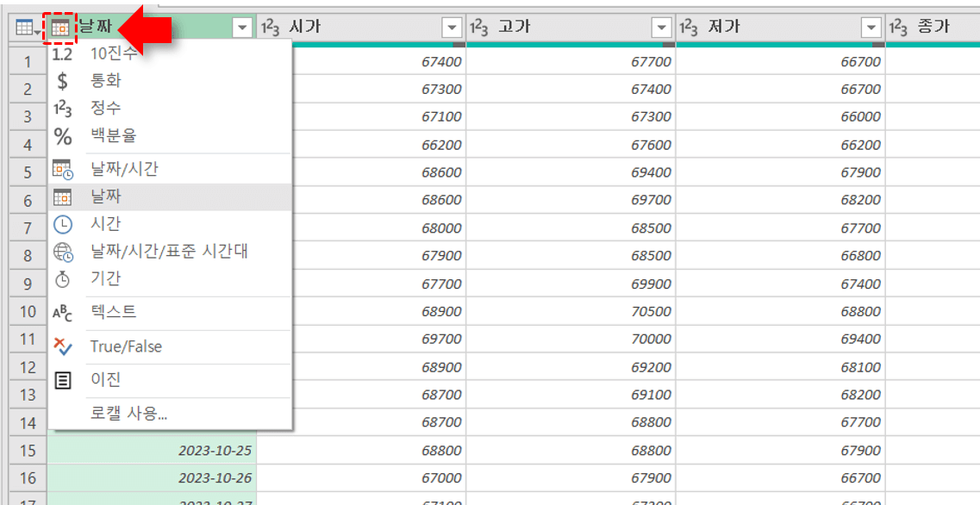Select 이진 binary type
980x505 pixels.
pos(170,380)
